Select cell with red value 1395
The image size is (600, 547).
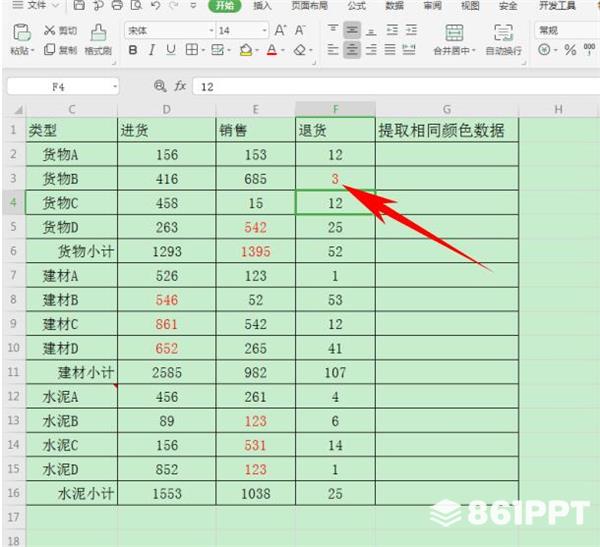click(x=256, y=251)
